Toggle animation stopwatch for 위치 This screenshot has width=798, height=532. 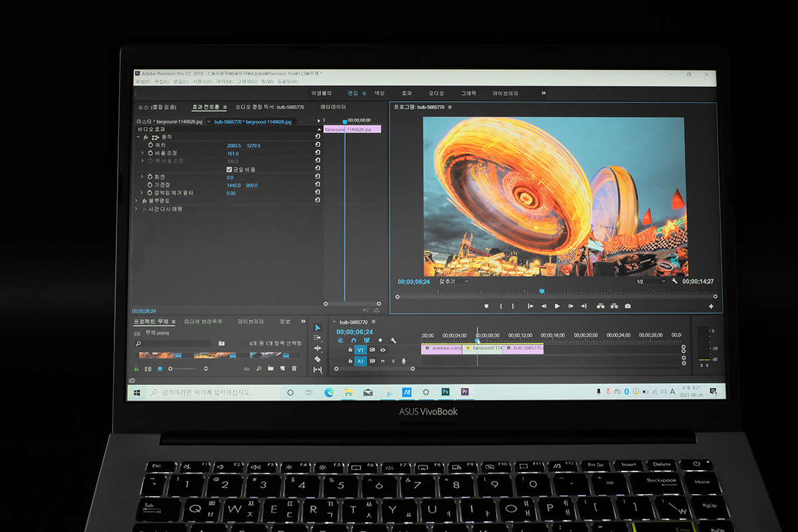tap(150, 145)
